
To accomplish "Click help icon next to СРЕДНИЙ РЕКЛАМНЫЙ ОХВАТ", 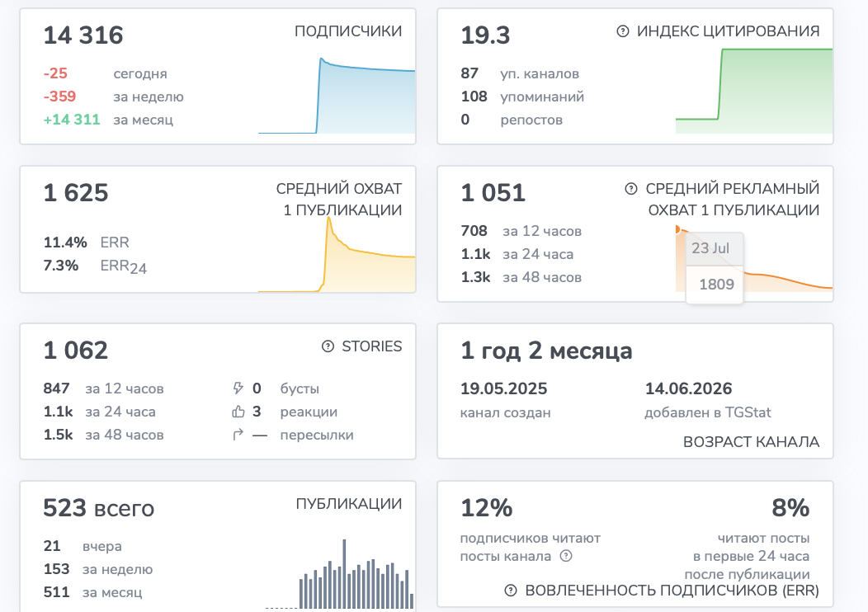I will click(x=631, y=189).
